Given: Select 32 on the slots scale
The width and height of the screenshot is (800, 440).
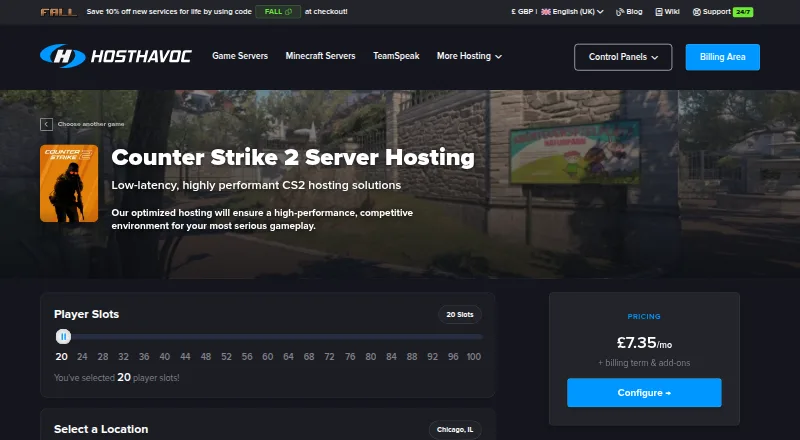Looking at the screenshot, I should (x=123, y=357).
